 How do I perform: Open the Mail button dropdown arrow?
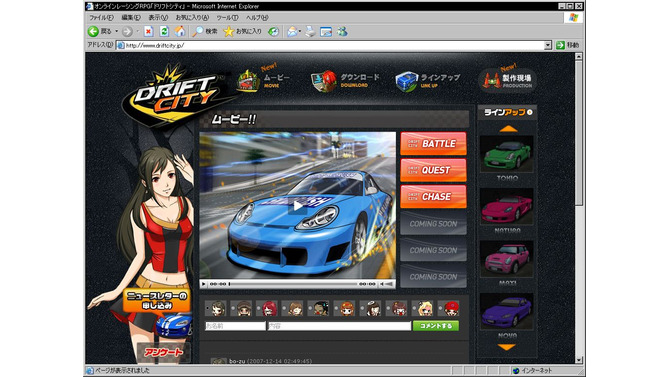[300, 32]
